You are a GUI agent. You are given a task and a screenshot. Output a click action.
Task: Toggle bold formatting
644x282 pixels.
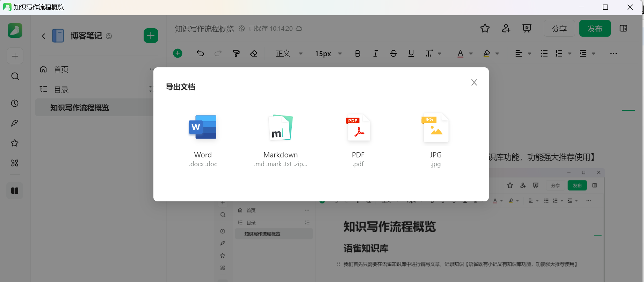pos(357,53)
